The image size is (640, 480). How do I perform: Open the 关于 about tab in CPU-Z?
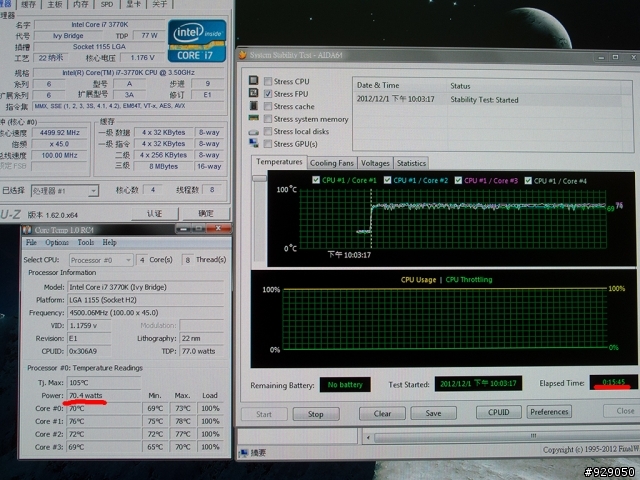coord(159,4)
